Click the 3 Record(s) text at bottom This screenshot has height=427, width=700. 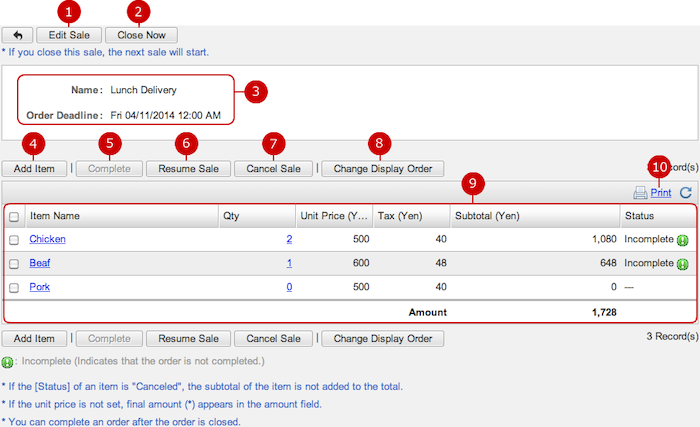click(x=672, y=336)
